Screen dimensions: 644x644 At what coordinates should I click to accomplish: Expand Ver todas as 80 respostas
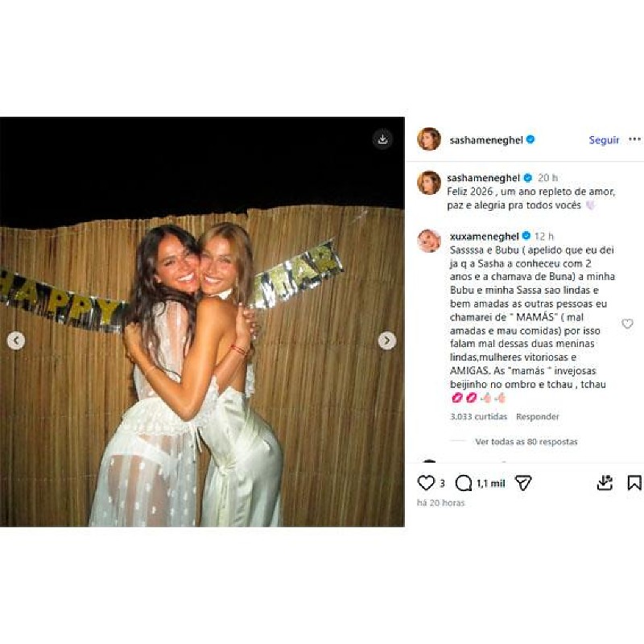[526, 441]
